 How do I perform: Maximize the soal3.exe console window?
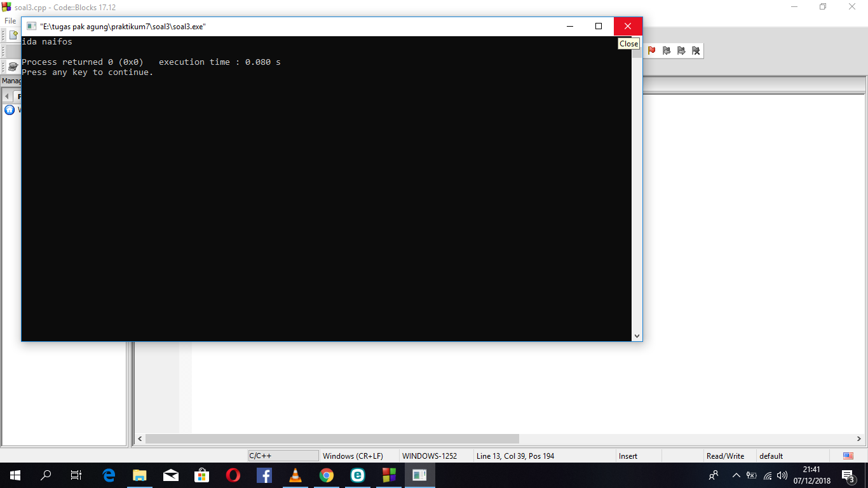pos(599,26)
